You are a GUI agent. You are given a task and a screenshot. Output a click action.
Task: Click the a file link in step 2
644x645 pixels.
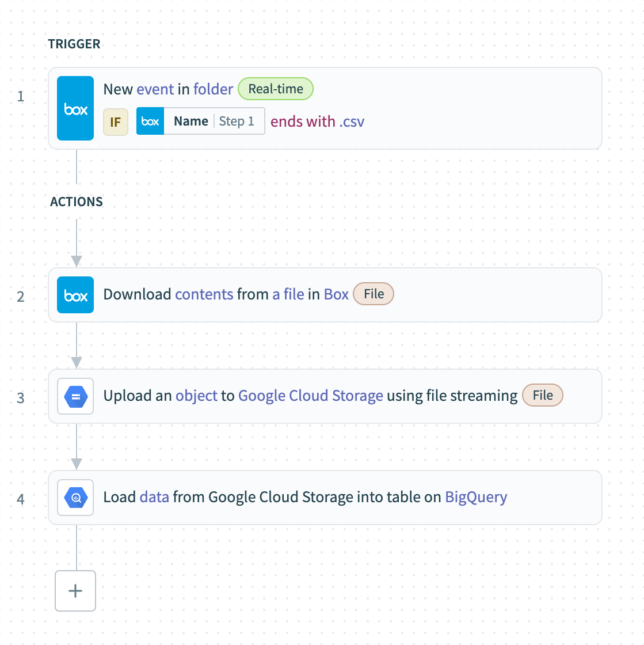tap(288, 294)
